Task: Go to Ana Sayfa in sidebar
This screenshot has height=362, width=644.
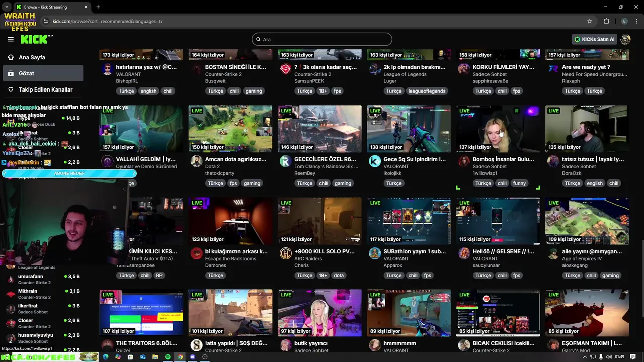Action: [43, 57]
